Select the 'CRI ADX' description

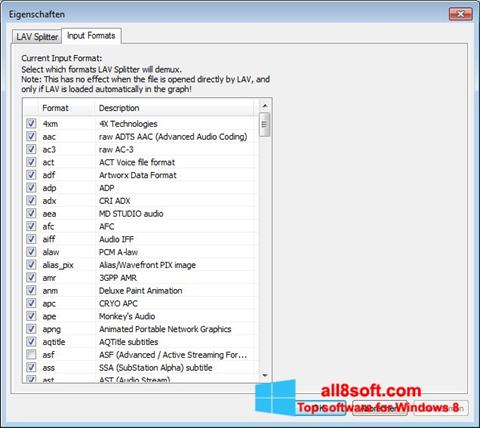pos(115,201)
